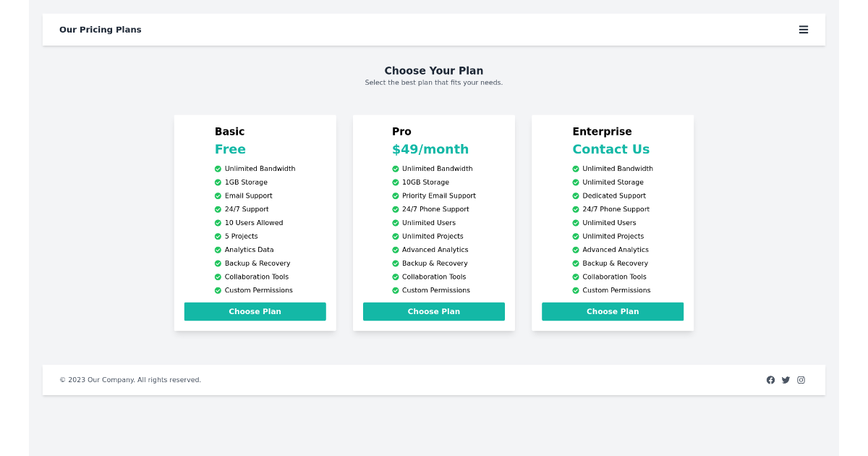
Task: Click the checkmark beside Advanced Analytics in Enterprise plan
Action: tap(574, 250)
